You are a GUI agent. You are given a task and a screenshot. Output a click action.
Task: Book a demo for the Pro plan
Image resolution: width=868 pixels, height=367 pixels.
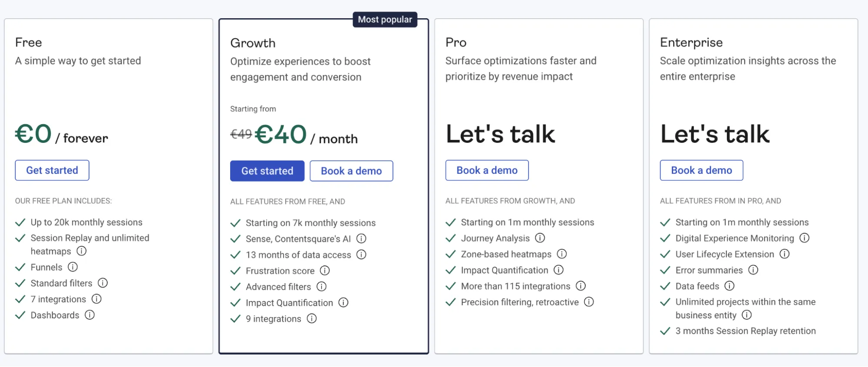coord(486,170)
